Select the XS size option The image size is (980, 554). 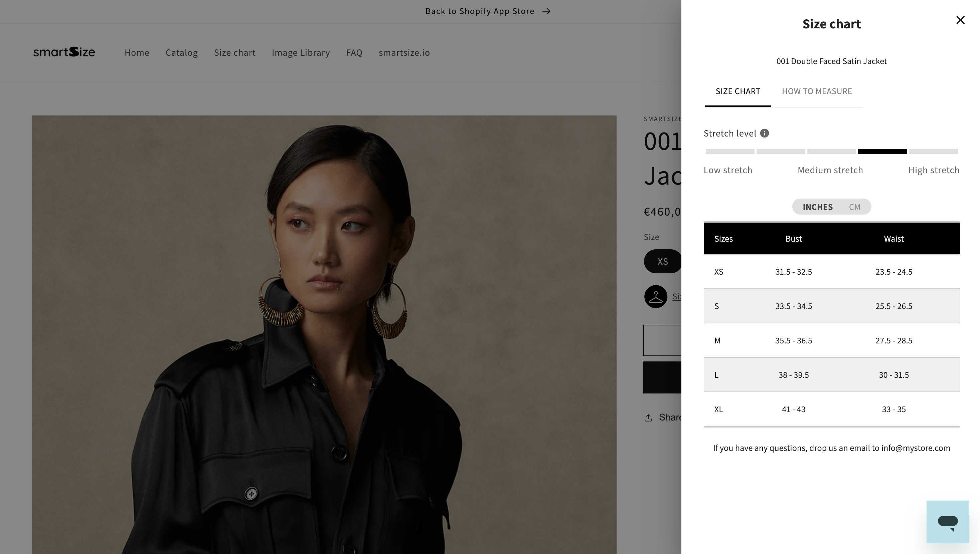pyautogui.click(x=662, y=261)
